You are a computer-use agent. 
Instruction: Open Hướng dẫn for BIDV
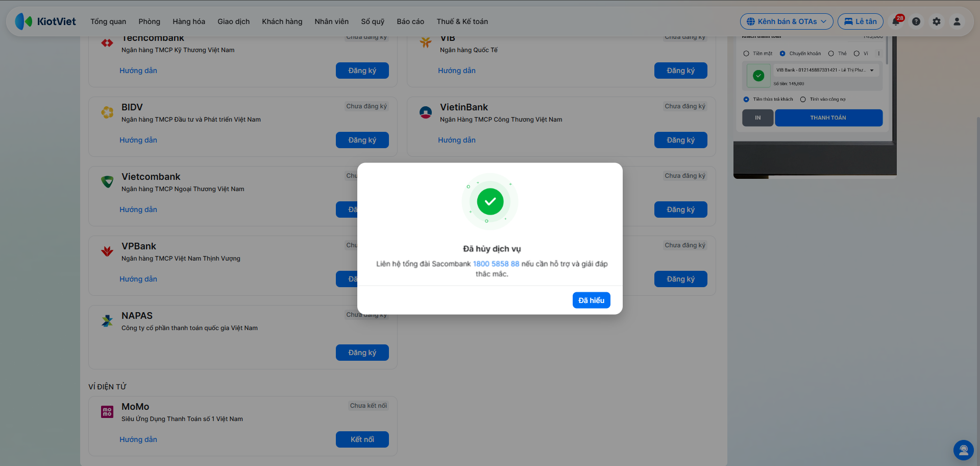(138, 140)
